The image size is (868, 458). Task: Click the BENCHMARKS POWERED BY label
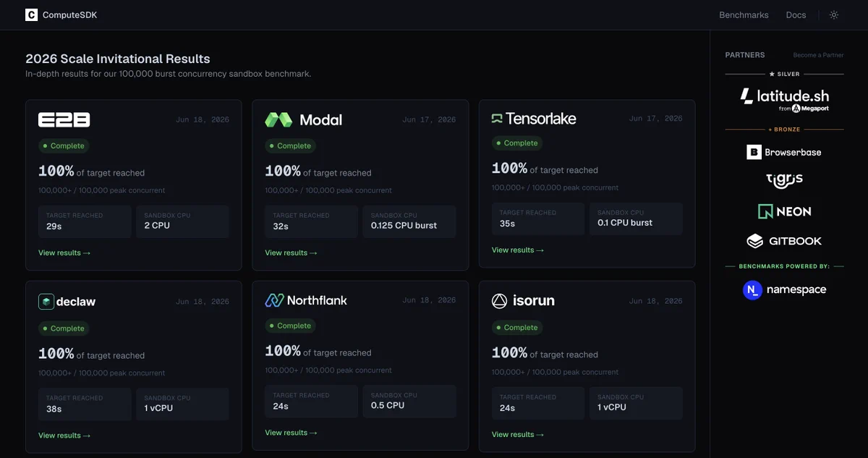[784, 266]
